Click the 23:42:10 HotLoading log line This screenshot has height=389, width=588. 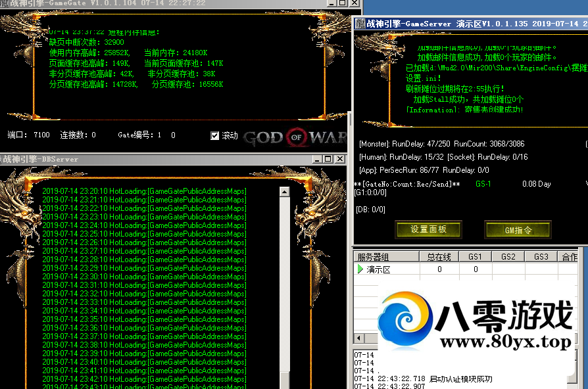pos(145,379)
